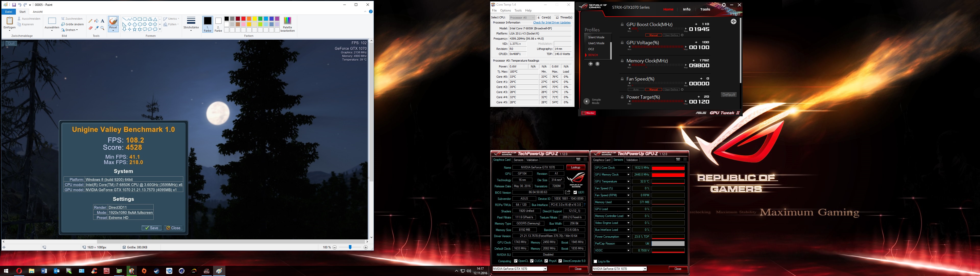Select the Magnifier tool in Paint

(102, 28)
